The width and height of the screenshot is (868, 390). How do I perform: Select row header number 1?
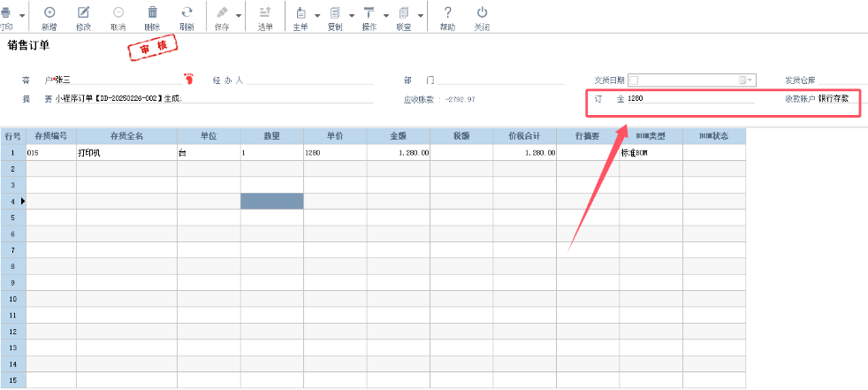13,152
